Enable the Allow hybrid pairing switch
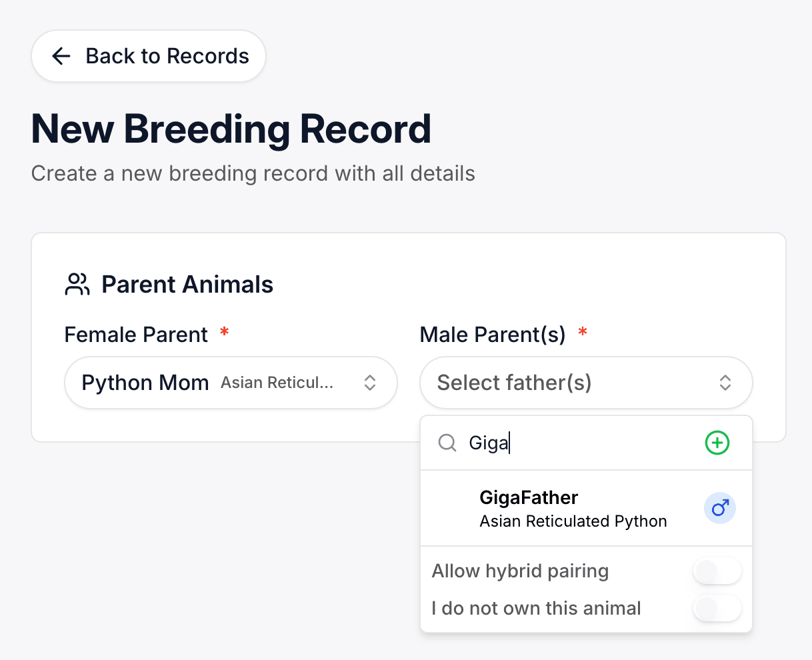This screenshot has width=812, height=660. (717, 571)
